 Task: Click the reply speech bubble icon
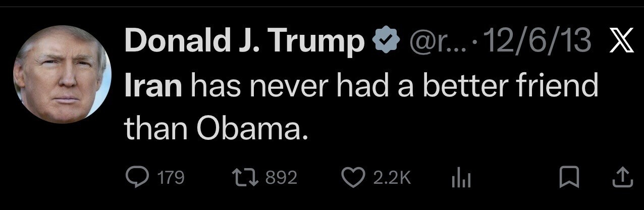pyautogui.click(x=136, y=177)
